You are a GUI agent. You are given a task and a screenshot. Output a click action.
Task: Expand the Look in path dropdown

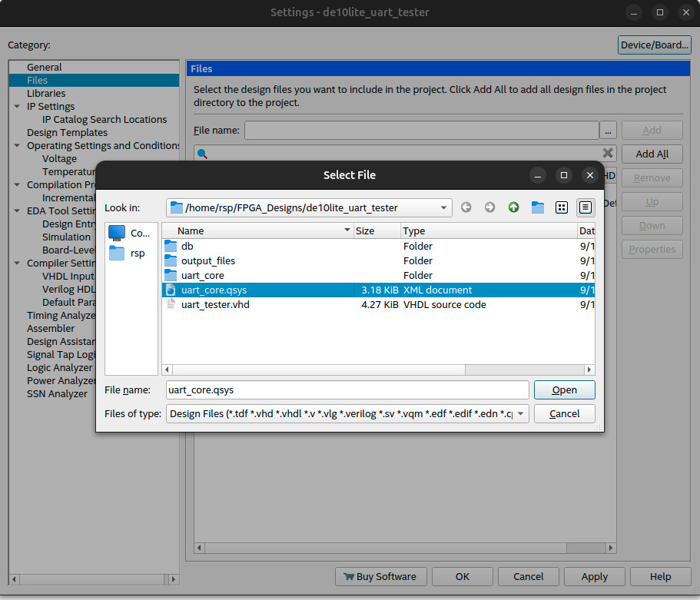tap(444, 207)
